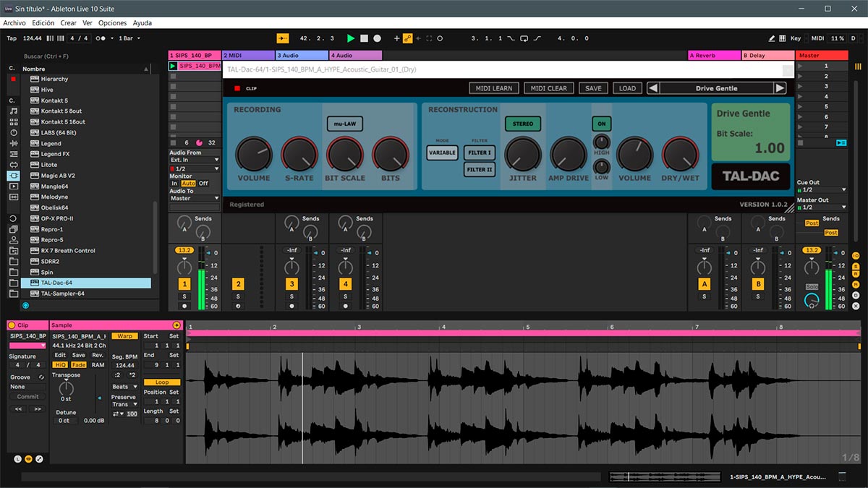The image size is (868, 488).
Task: Select the 2 MIDI track header
Action: 248,55
